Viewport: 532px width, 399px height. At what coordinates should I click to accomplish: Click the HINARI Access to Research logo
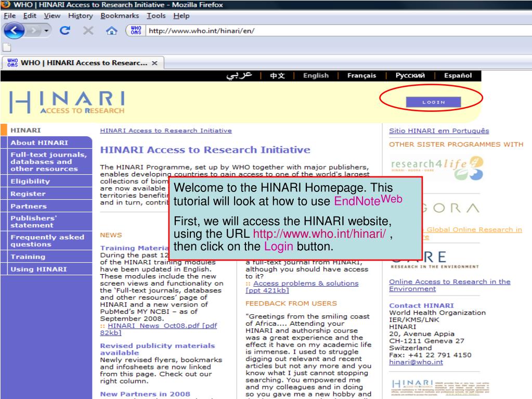tap(67, 102)
